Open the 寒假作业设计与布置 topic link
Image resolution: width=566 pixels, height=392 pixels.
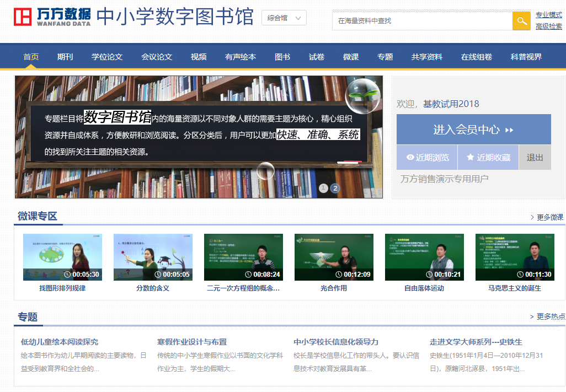[192, 342]
